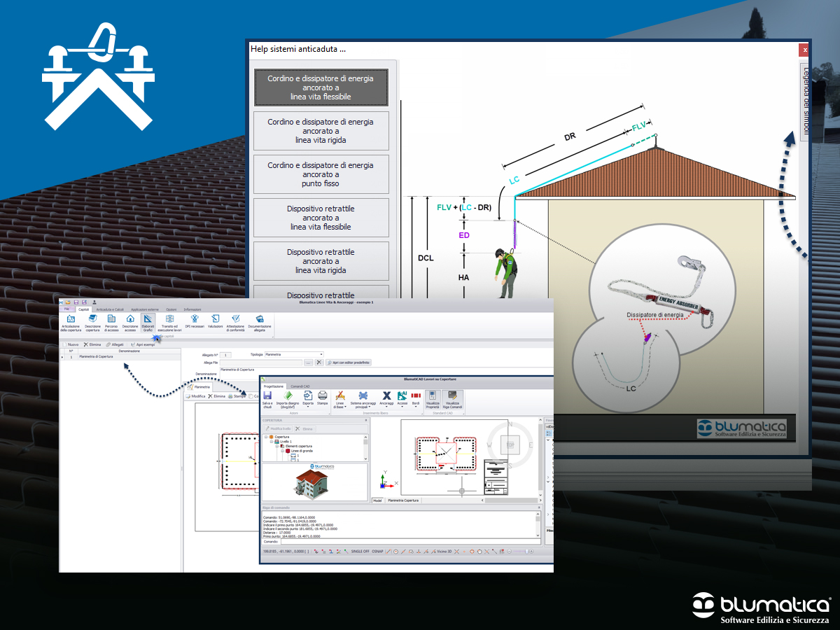Select Cordino ancorato a linea vita rigida
Image resolution: width=840 pixels, height=630 pixels.
point(321,131)
